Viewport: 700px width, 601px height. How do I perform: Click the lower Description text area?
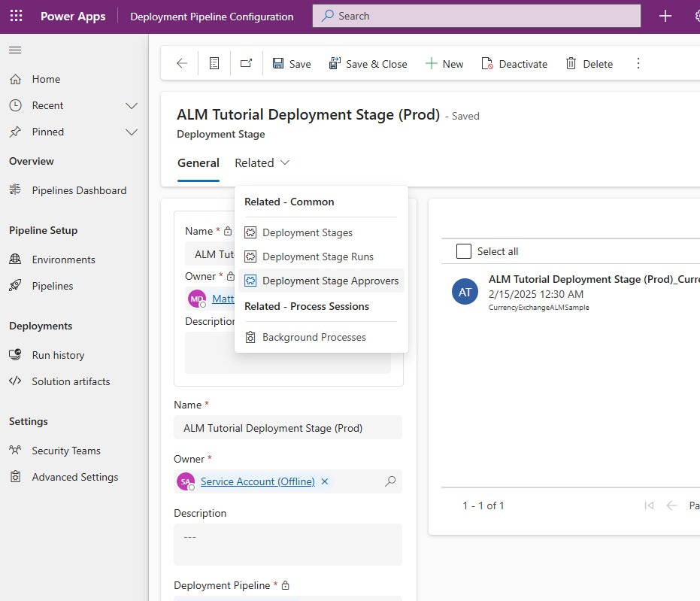(x=288, y=545)
